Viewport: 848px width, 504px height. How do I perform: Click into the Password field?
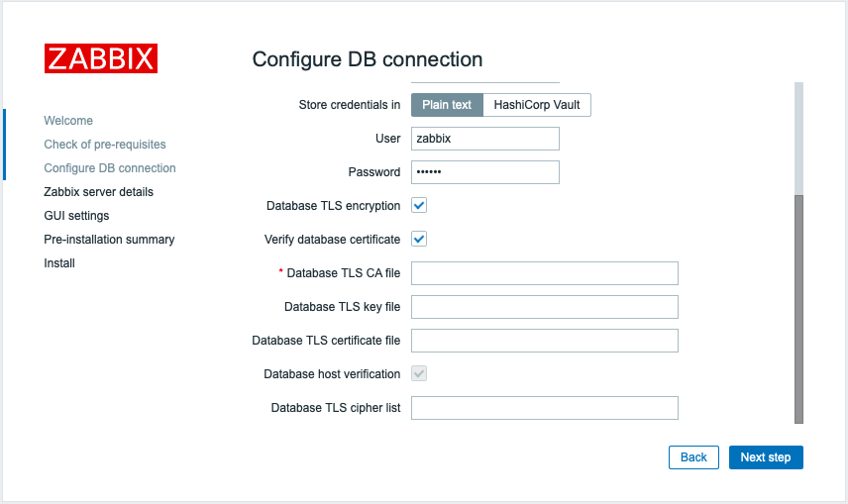click(x=485, y=172)
